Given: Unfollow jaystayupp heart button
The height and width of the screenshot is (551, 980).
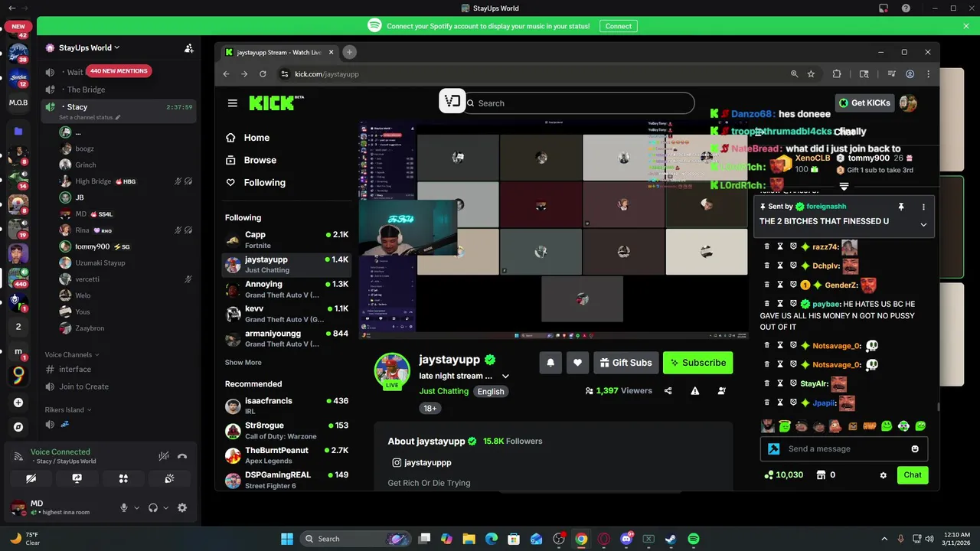Looking at the screenshot, I should pos(578,363).
